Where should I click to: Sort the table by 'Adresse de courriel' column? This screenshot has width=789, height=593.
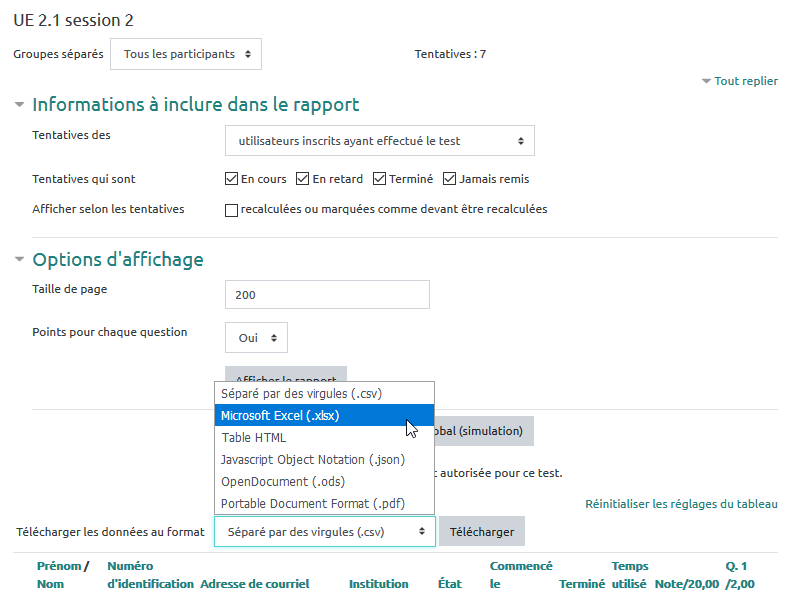pyautogui.click(x=254, y=584)
